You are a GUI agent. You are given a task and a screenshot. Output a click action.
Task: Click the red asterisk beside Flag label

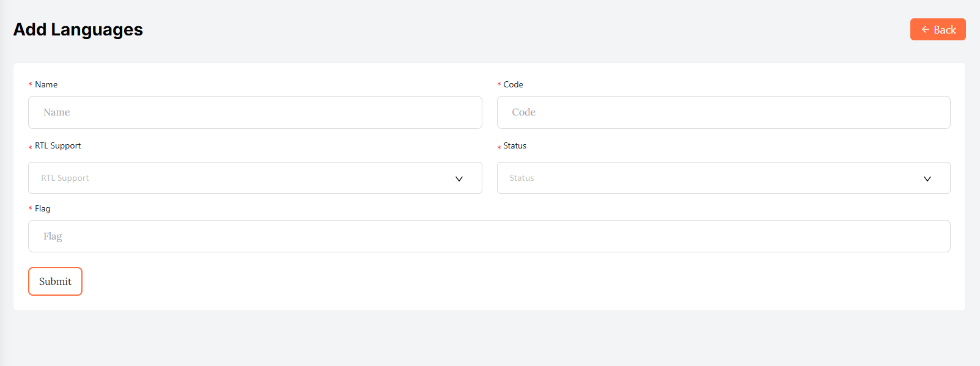(x=31, y=209)
